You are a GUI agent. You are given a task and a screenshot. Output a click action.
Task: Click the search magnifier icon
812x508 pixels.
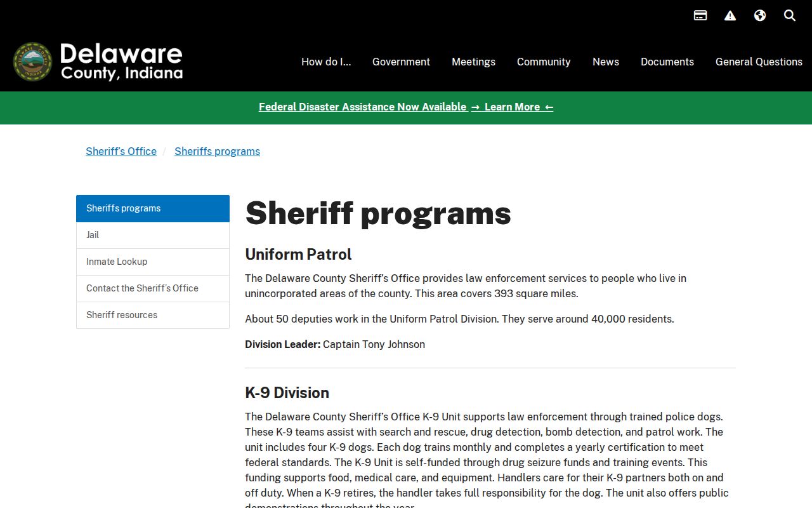pyautogui.click(x=790, y=15)
